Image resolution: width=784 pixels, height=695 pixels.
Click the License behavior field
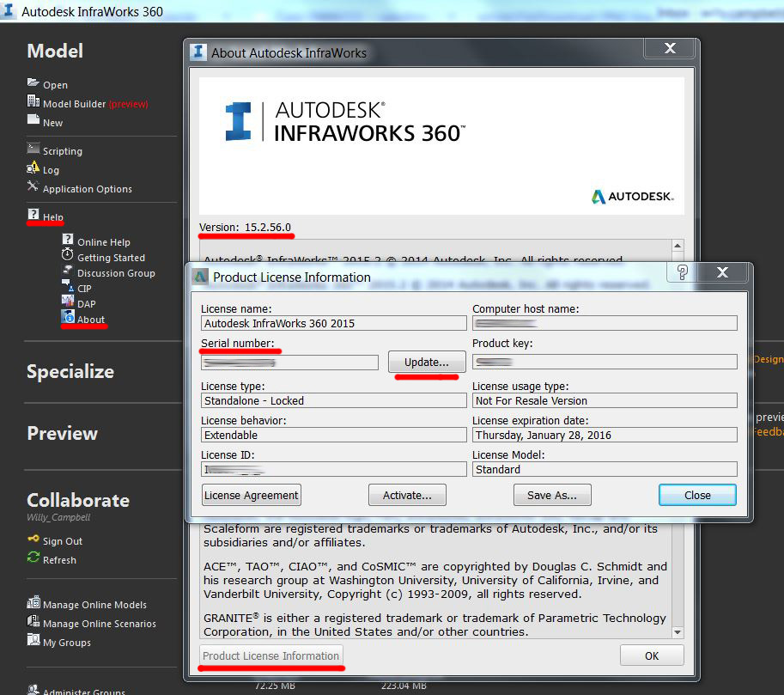coord(333,435)
